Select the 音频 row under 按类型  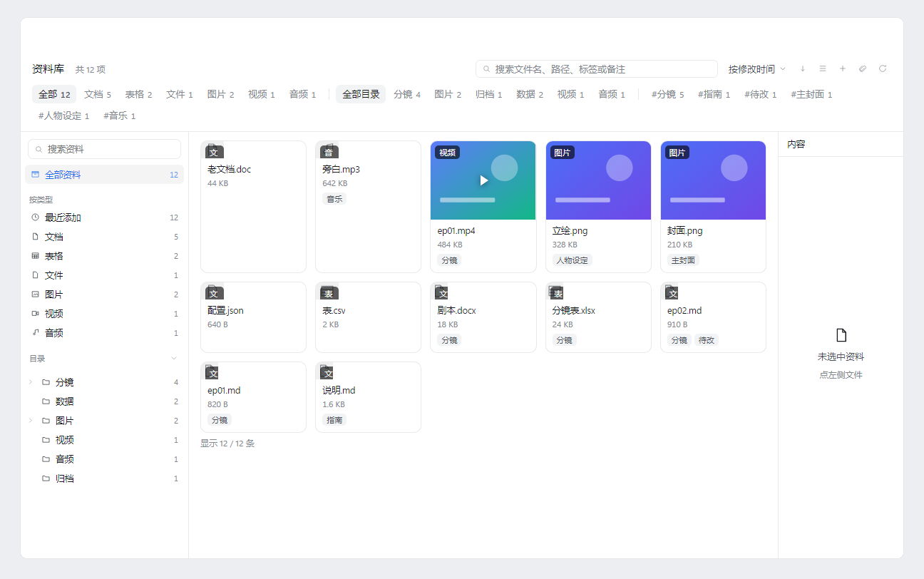pyautogui.click(x=104, y=333)
